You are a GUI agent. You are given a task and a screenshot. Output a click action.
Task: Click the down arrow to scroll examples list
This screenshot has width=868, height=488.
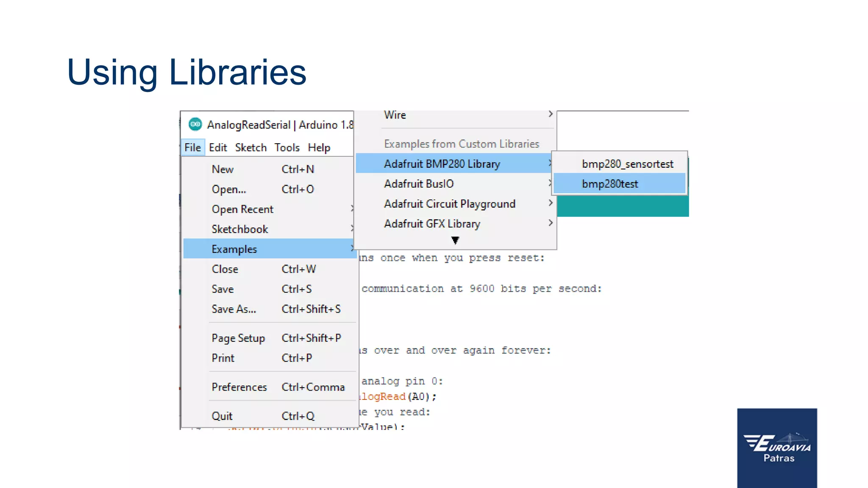click(455, 241)
